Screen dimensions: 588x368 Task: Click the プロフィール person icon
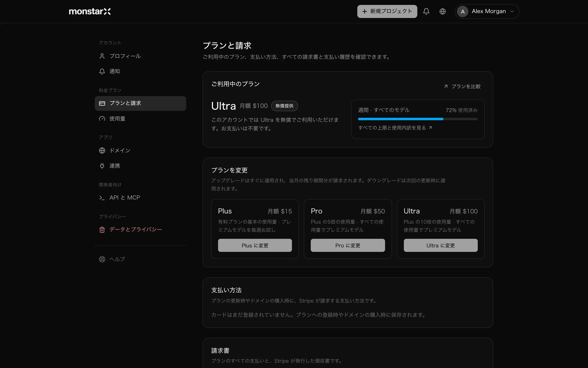pos(102,56)
